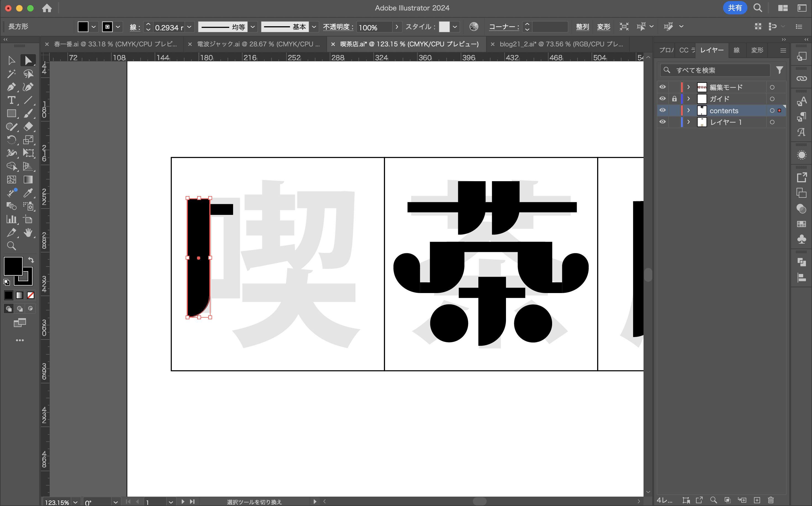The image size is (812, 506).
Task: Hide the contents layer
Action: pyautogui.click(x=663, y=110)
